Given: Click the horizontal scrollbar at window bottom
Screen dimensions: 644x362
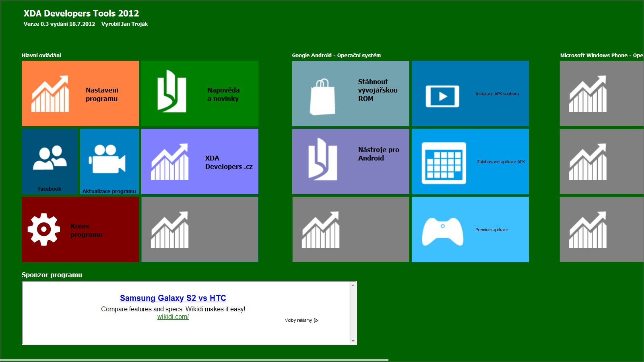Looking at the screenshot, I should click(194, 360).
